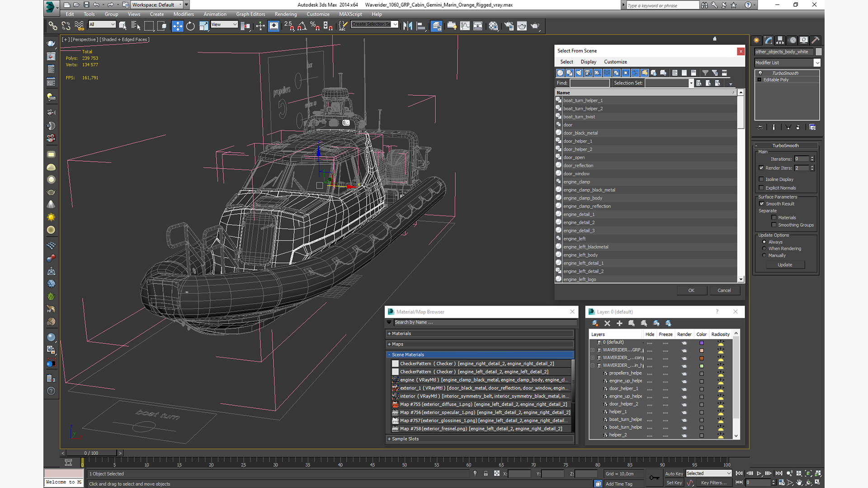Open Customize menu in Select From Scene

(615, 62)
